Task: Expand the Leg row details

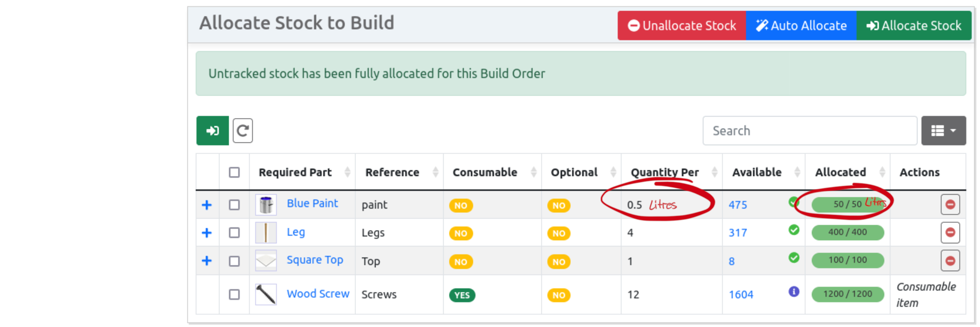Action: (207, 233)
